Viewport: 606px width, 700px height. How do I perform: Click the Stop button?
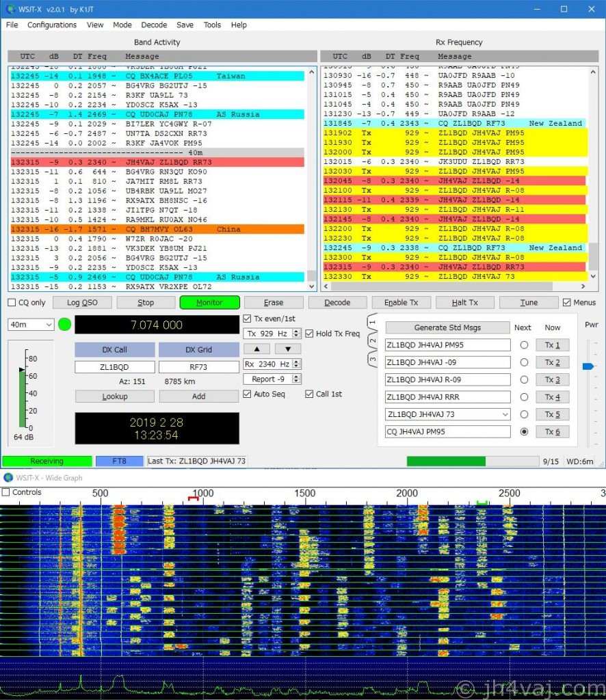[x=146, y=303]
